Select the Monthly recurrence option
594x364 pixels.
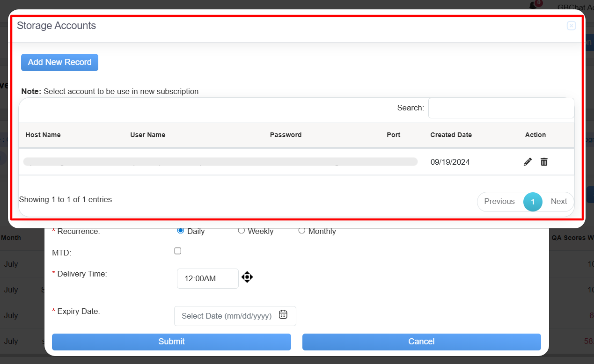click(302, 231)
